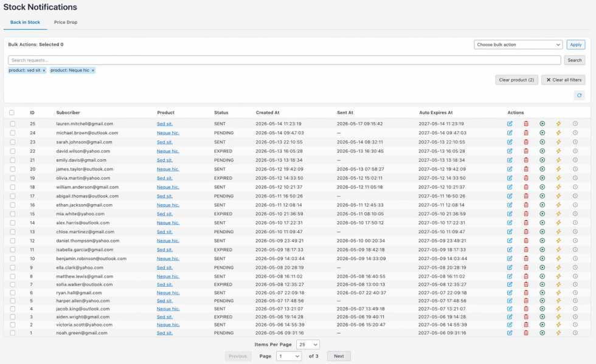The width and height of the screenshot is (596, 364).
Task: Check the row for ID 1, noah.green@gmail.com
Action: point(12,333)
